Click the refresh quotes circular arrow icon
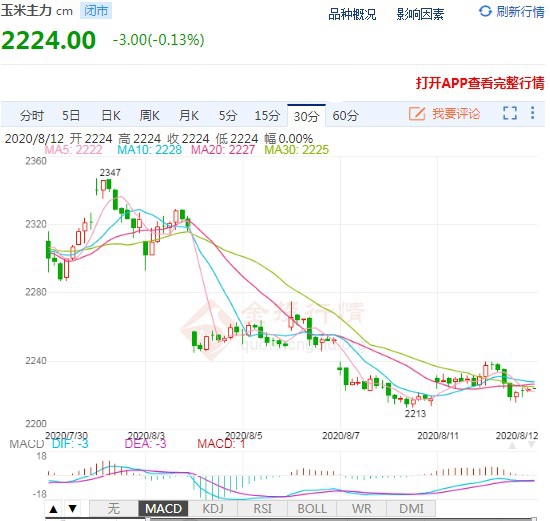The width and height of the screenshot is (550, 521). click(485, 11)
